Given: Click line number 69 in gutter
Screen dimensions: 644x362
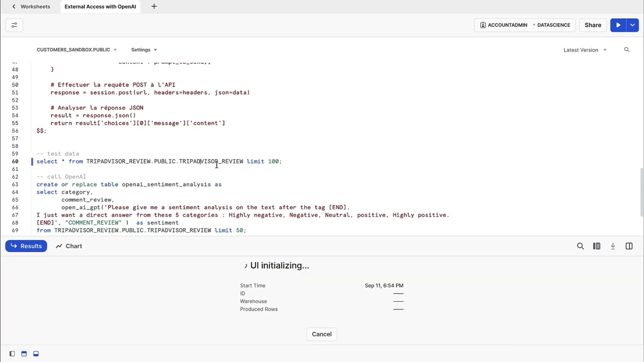Looking at the screenshot, I should (15, 230).
